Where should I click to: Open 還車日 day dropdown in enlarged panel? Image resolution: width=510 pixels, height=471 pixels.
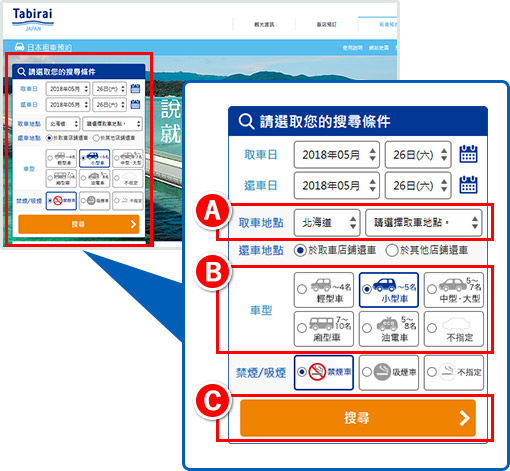tap(418, 185)
